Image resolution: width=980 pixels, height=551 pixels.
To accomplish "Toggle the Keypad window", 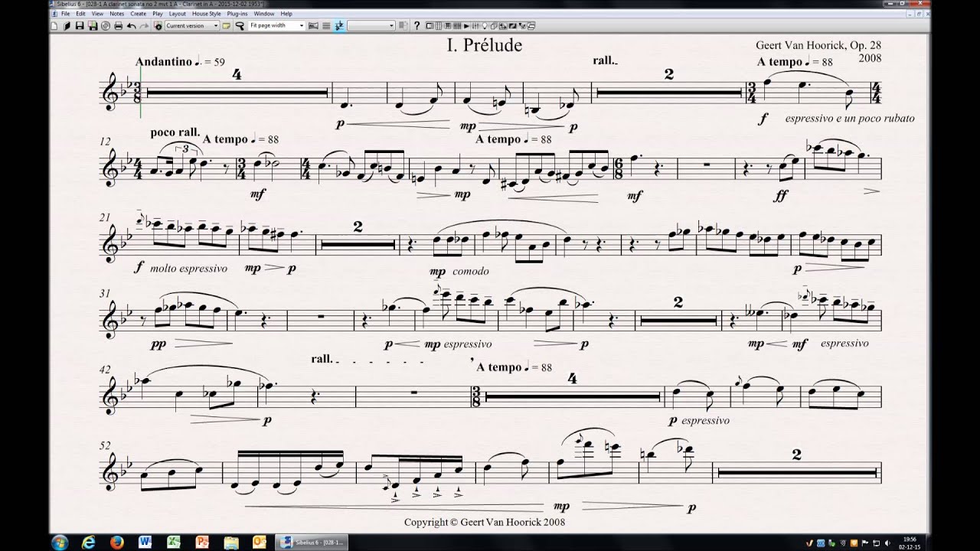I will tap(439, 25).
